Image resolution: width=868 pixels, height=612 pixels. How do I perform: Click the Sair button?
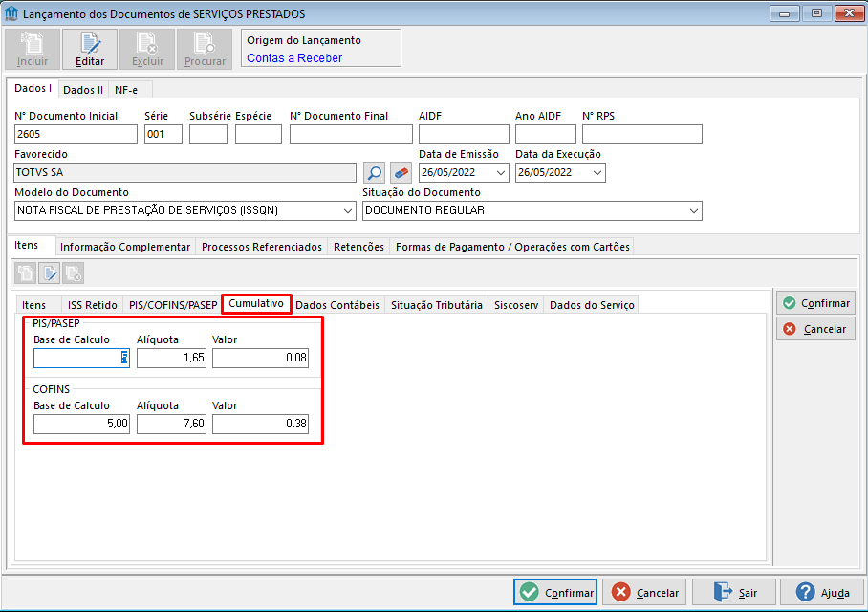pos(734,593)
